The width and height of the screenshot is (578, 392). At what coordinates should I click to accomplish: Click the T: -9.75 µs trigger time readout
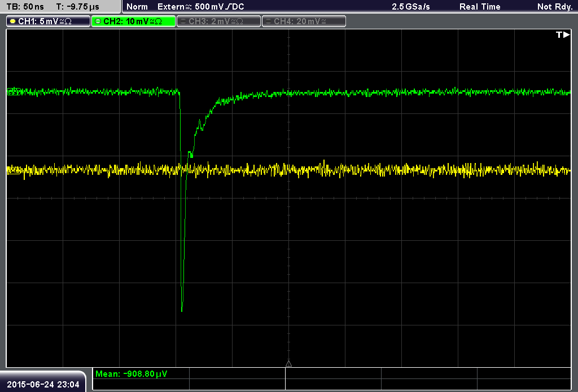pos(77,7)
